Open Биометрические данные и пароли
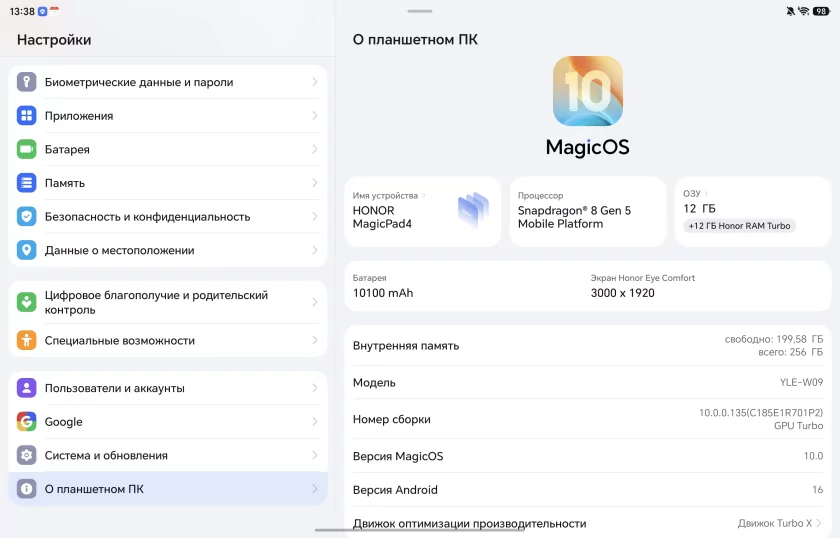840x538 pixels. [168, 82]
